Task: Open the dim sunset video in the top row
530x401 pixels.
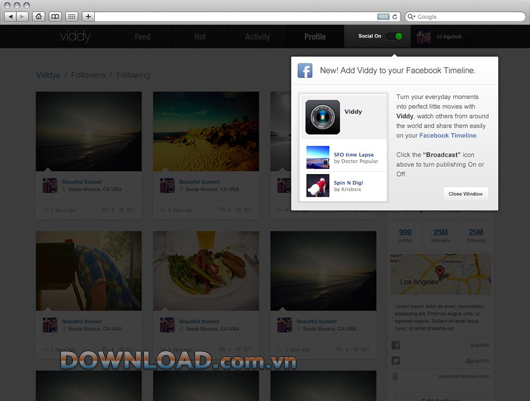Action: tap(89, 131)
